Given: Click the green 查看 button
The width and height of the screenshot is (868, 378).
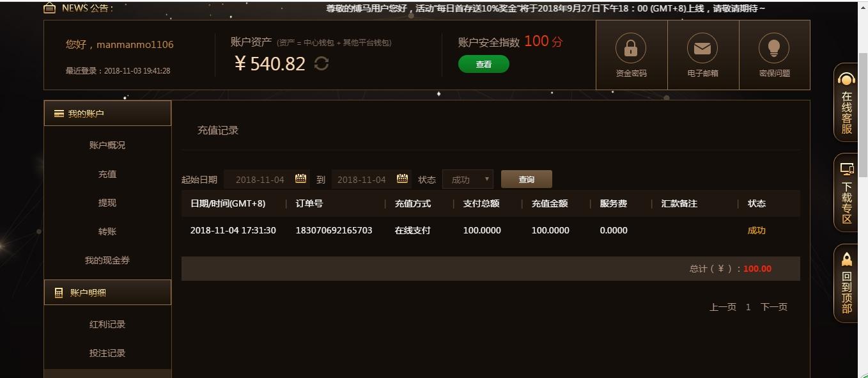Looking at the screenshot, I should click(483, 64).
